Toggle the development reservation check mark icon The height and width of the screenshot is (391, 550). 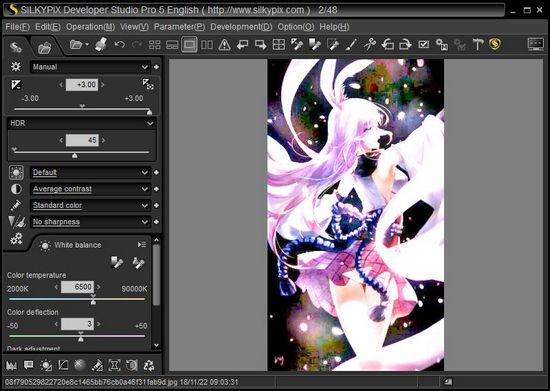[424, 45]
